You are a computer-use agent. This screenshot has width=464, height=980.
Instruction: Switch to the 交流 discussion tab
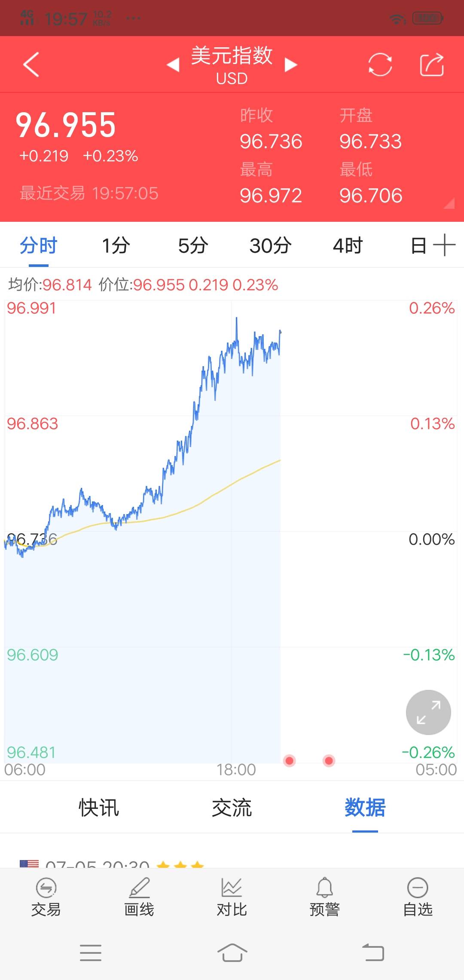tap(232, 807)
